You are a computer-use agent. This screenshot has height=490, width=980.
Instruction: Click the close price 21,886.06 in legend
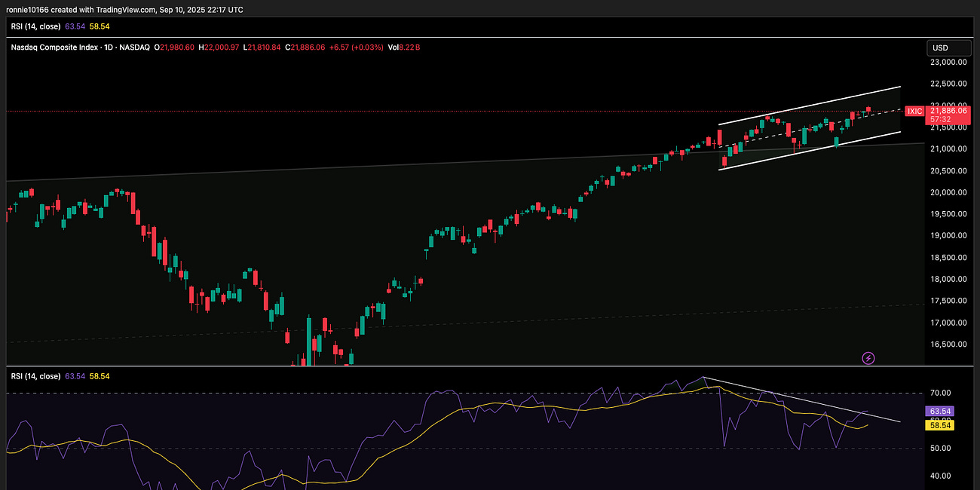[x=304, y=47]
